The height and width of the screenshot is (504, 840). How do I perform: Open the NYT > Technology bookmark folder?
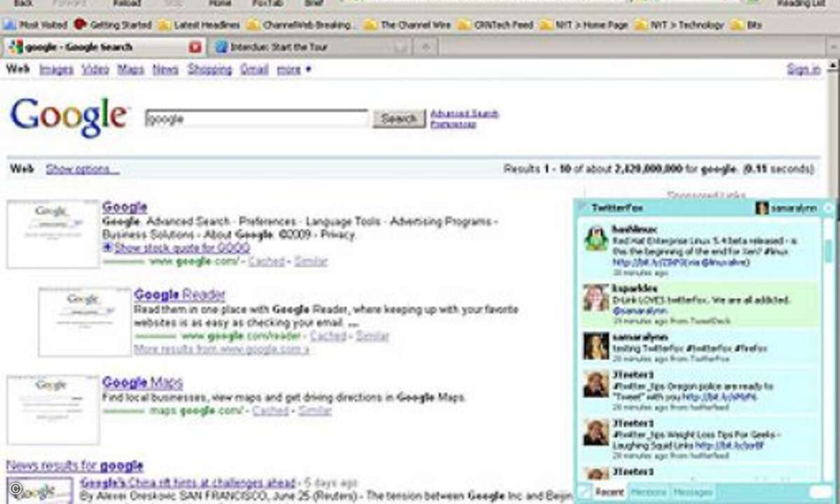[x=679, y=25]
